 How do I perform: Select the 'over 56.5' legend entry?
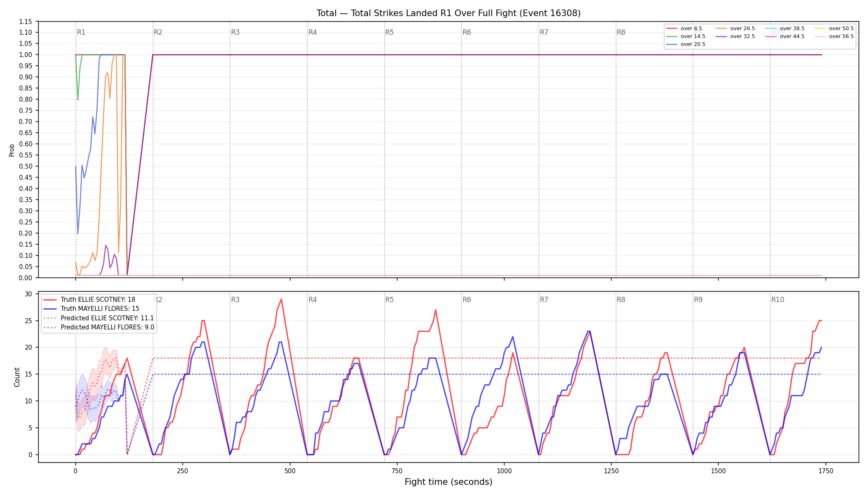(x=834, y=36)
